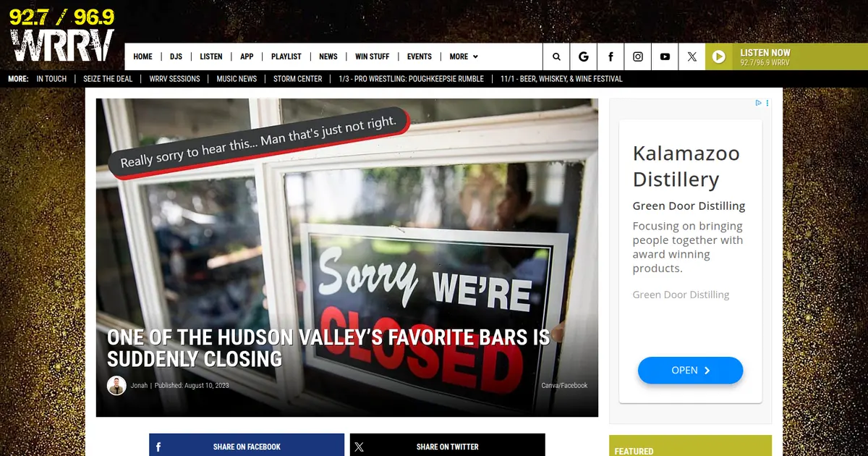Open the Beer, Whiskey, & Wine Festival link

[561, 79]
